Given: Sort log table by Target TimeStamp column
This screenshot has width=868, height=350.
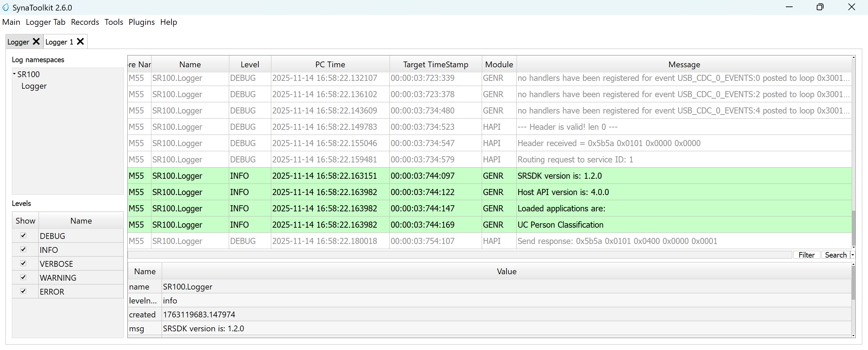Looking at the screenshot, I should coord(436,65).
